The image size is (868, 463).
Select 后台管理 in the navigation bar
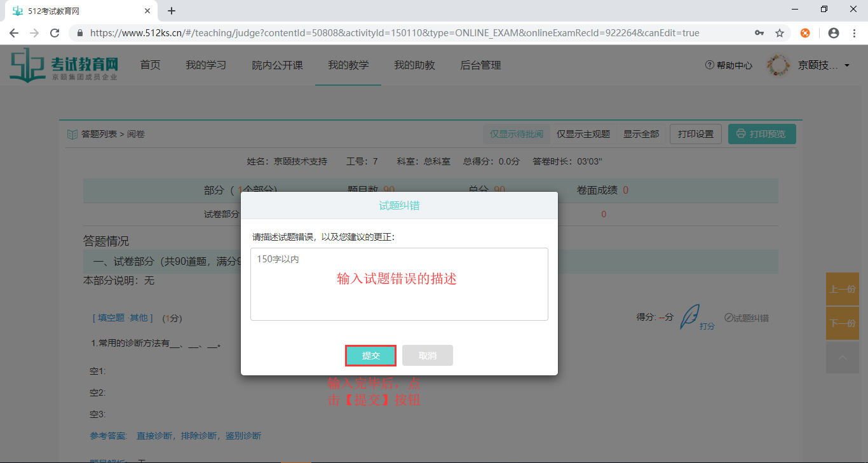coord(480,65)
